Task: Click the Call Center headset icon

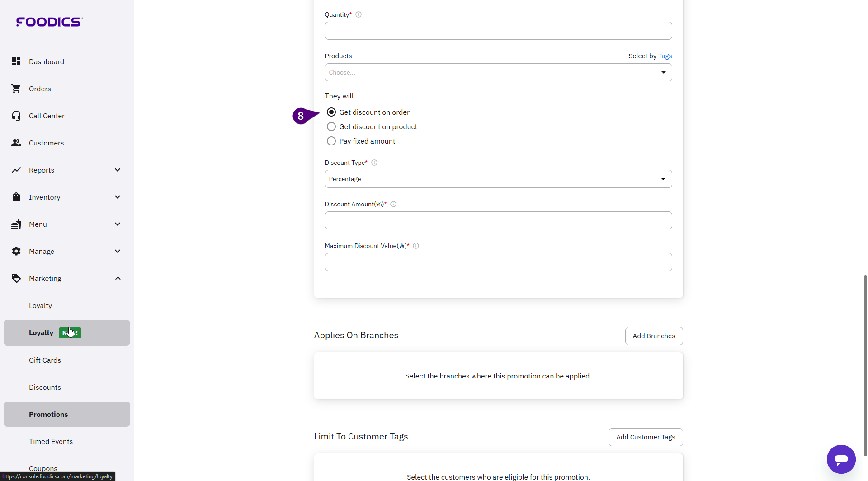Action: 16,116
